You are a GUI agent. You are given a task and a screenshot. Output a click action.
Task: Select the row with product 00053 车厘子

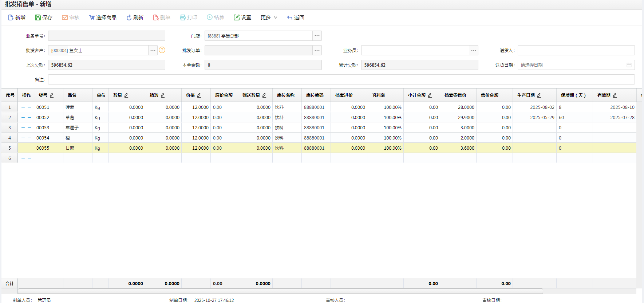point(72,128)
